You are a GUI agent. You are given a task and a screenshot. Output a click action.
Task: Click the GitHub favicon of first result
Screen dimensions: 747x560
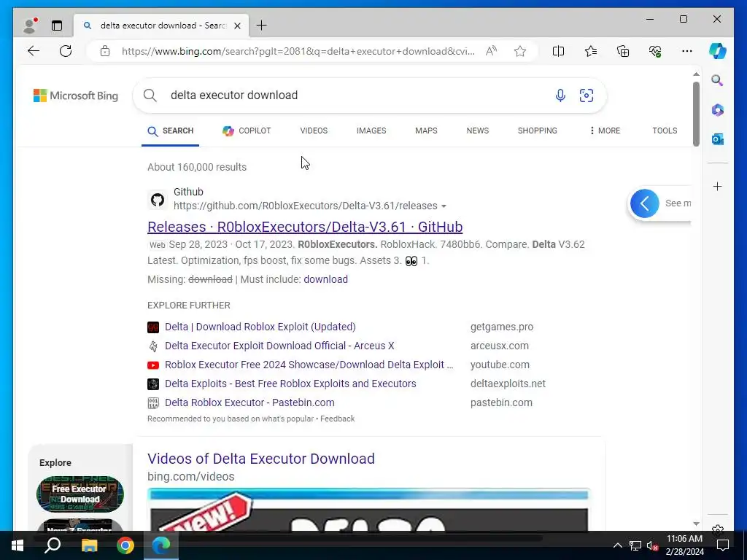158,200
